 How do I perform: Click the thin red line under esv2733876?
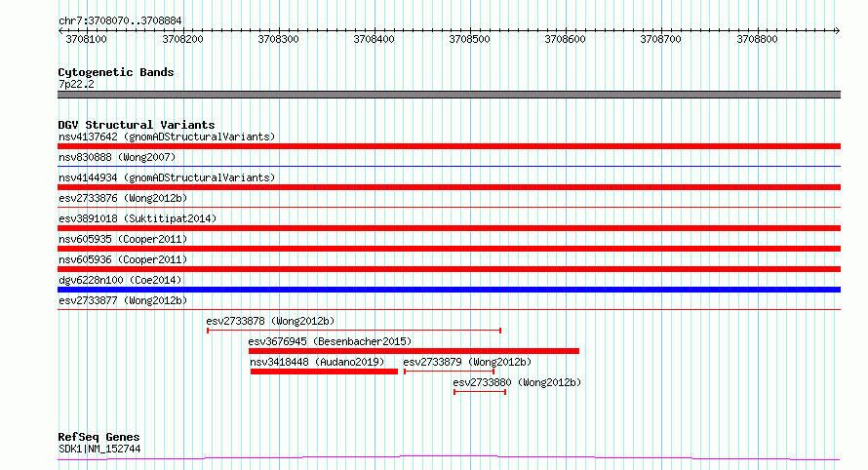(449, 207)
